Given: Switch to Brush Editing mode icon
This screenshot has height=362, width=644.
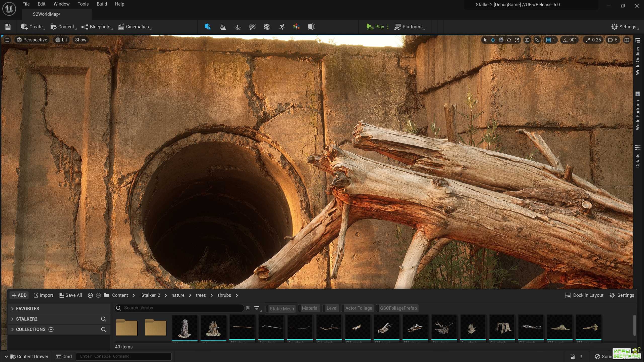Looking at the screenshot, I should (311, 27).
